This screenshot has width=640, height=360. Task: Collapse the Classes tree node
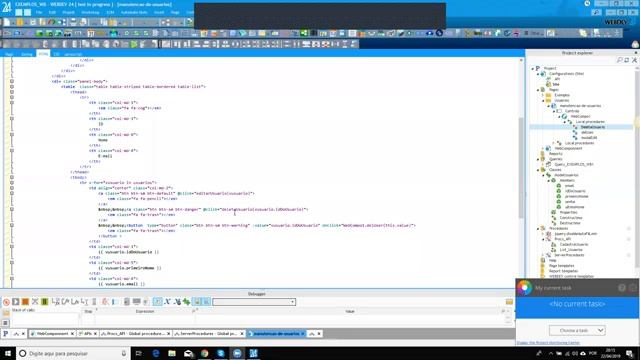[538, 170]
